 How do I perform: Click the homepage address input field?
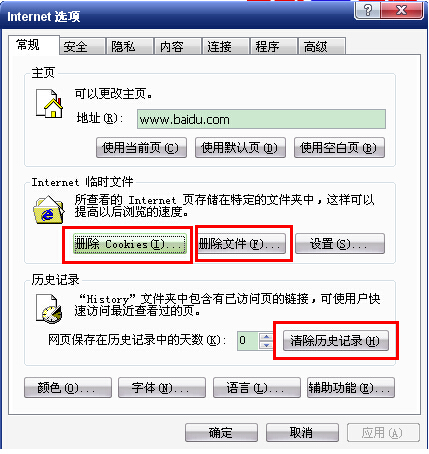(x=261, y=119)
